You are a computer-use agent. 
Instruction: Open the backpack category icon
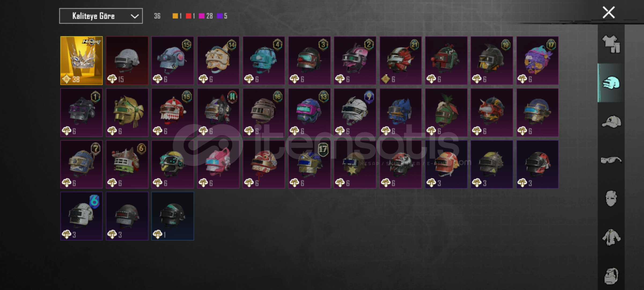click(611, 276)
